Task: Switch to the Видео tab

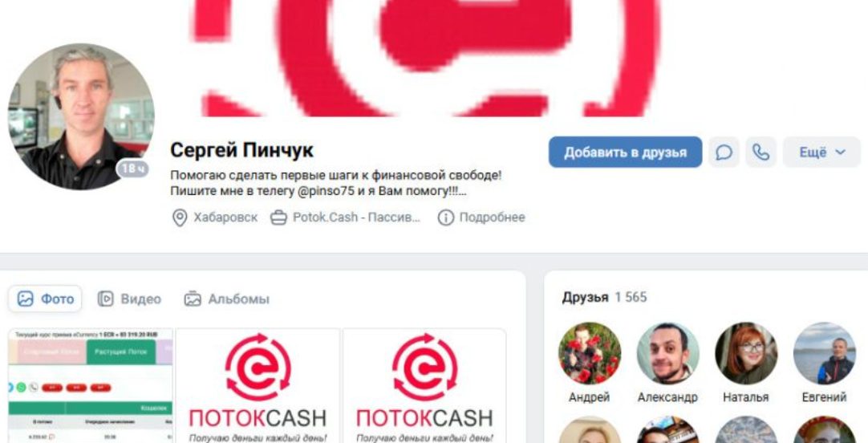Action: pyautogui.click(x=129, y=299)
